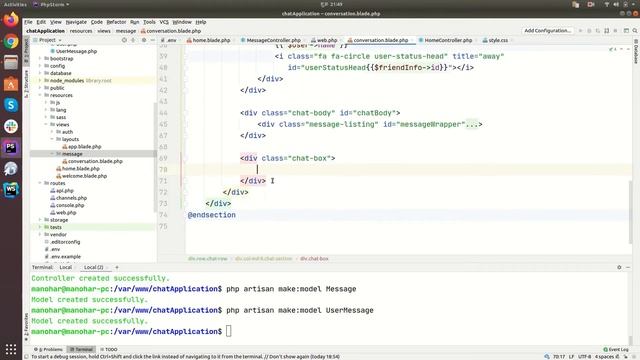Open Search Everywhere magnifier icon
The width and height of the screenshot is (640, 360).
coord(635,31)
